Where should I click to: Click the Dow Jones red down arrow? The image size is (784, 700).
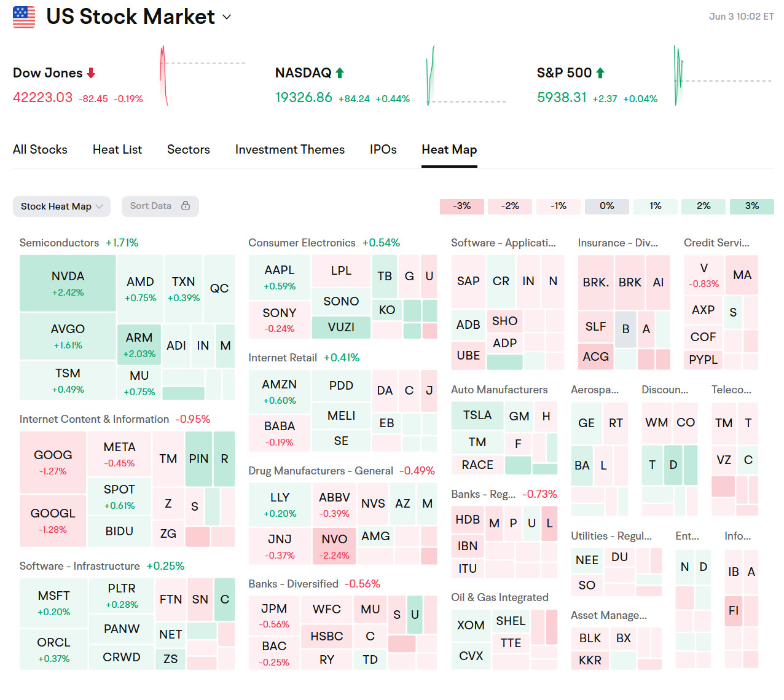[91, 73]
